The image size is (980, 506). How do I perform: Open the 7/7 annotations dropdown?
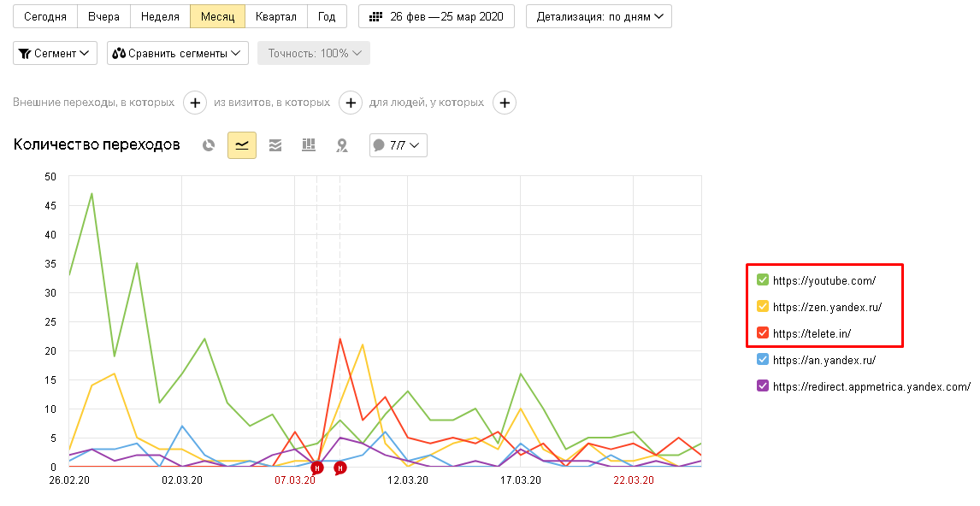point(398,145)
